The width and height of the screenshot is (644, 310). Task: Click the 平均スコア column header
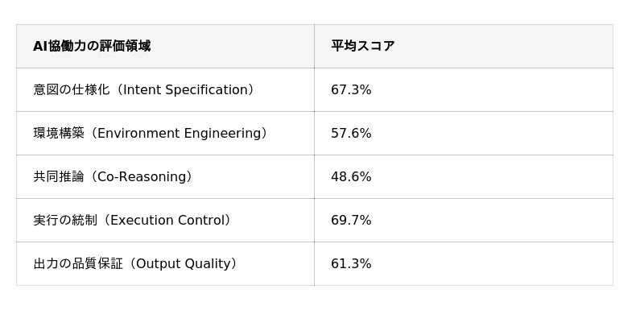[464, 46]
